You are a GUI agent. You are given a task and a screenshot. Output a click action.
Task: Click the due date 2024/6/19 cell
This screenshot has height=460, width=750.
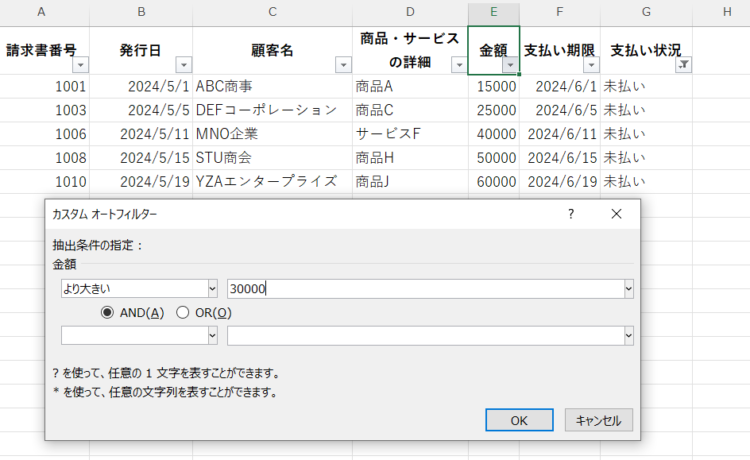560,182
